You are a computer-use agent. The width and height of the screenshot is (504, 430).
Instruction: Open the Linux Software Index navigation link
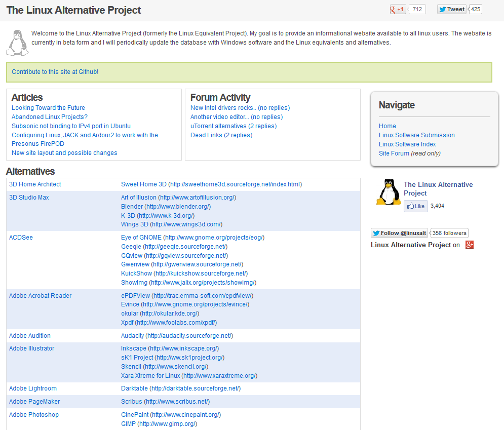tap(407, 144)
